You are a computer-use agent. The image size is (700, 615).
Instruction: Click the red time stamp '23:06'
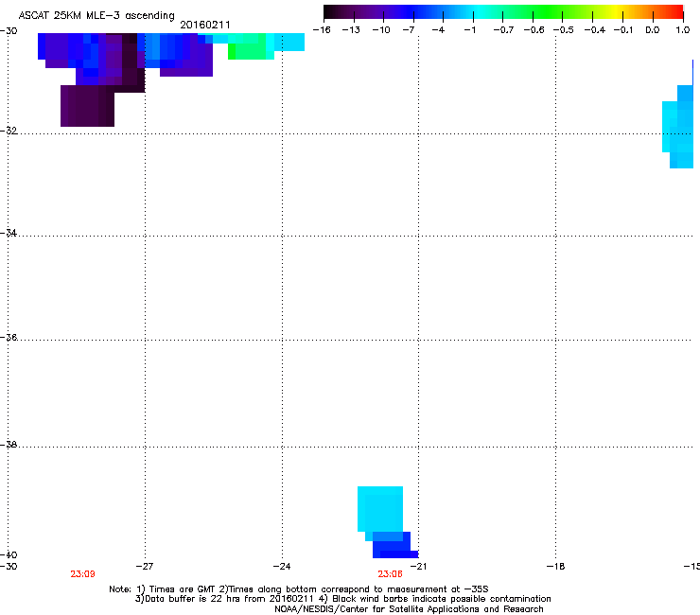click(390, 574)
